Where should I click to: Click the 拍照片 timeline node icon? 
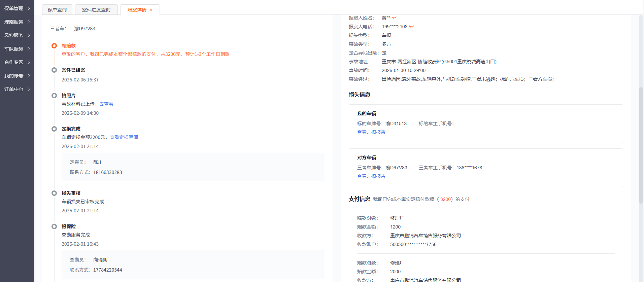click(x=54, y=96)
